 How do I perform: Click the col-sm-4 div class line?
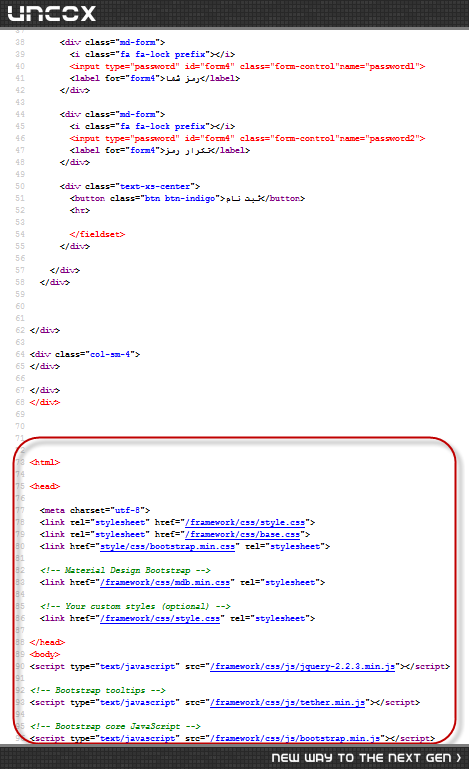coord(85,354)
